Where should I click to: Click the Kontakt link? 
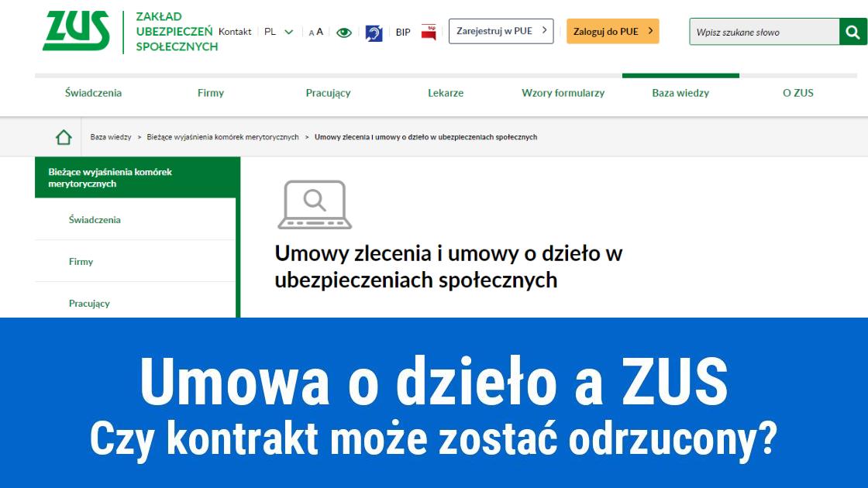pyautogui.click(x=235, y=32)
